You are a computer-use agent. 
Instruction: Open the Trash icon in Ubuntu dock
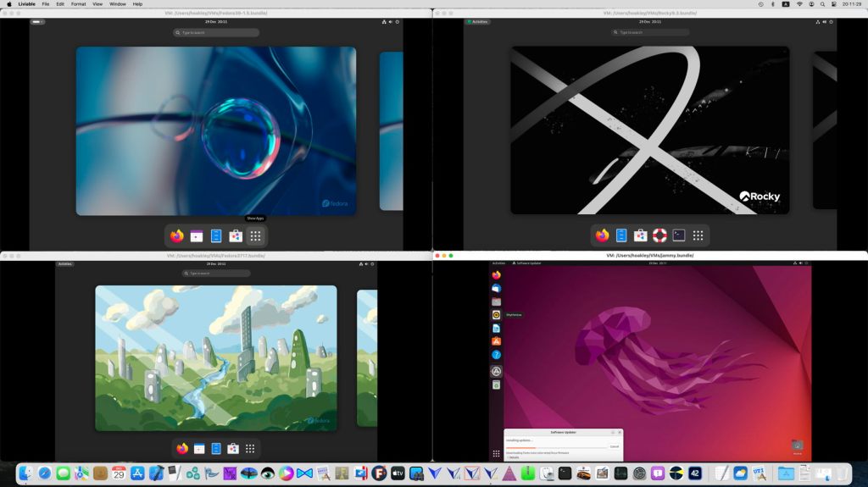[496, 385]
